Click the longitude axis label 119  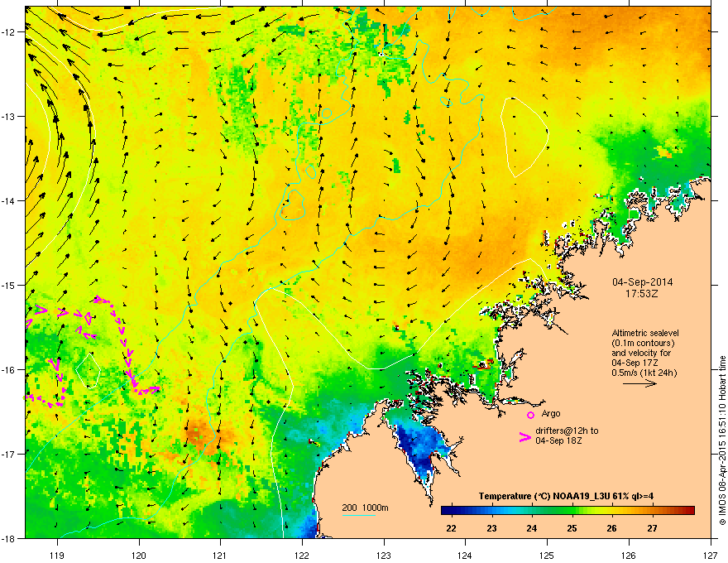pyautogui.click(x=57, y=555)
